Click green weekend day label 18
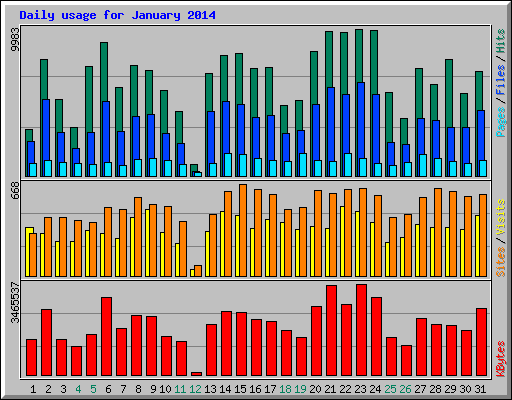Screen dimensions: 512x400 tap(285, 389)
